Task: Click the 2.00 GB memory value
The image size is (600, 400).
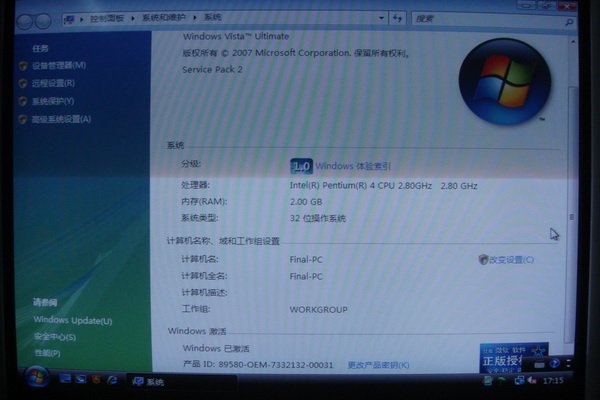Action: pyautogui.click(x=306, y=202)
